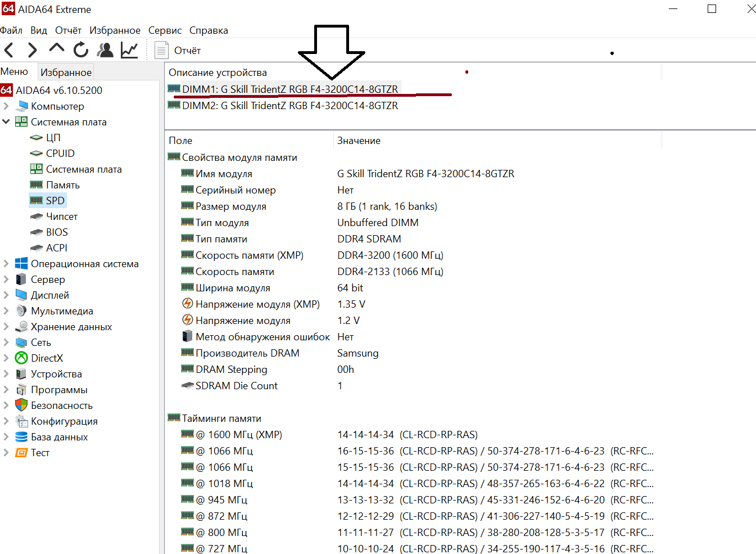Click the DirectX Xbox icon

point(21,358)
